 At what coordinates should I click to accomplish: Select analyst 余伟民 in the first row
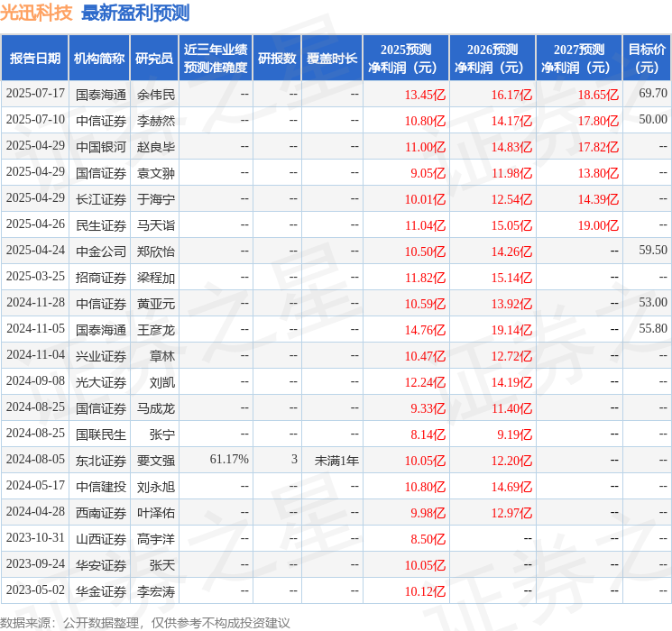155,95
